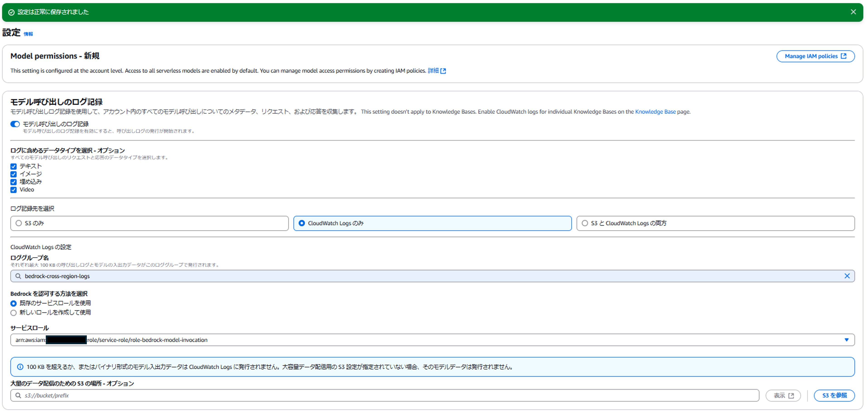The width and height of the screenshot is (868, 413).
Task: Click the 詳細 external link icon
Action: pyautogui.click(x=443, y=71)
